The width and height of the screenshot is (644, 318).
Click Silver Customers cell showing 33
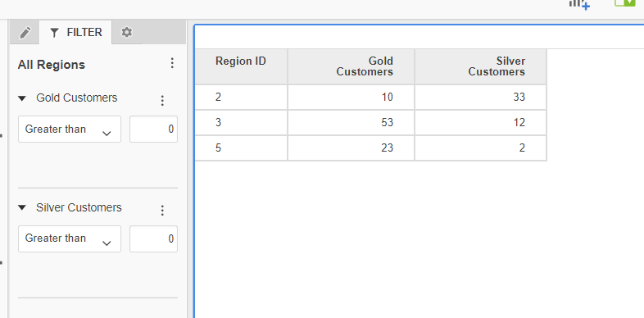480,98
